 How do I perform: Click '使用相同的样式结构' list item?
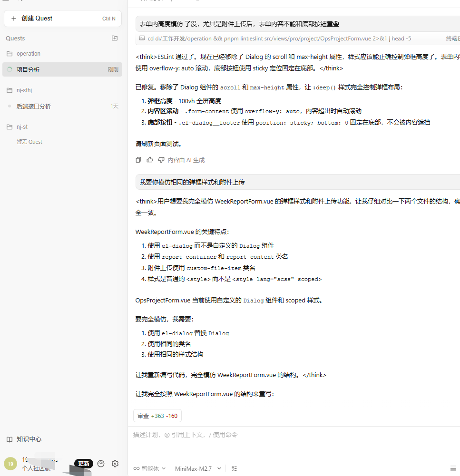pos(176,355)
